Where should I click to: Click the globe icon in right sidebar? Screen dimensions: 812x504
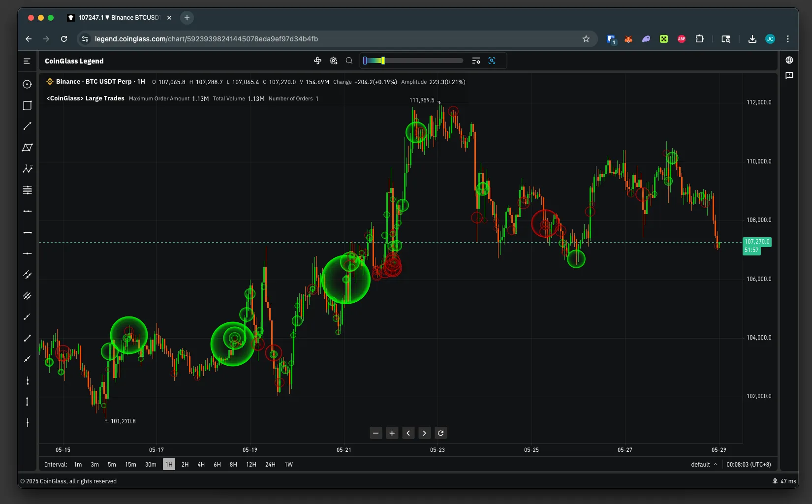point(789,60)
